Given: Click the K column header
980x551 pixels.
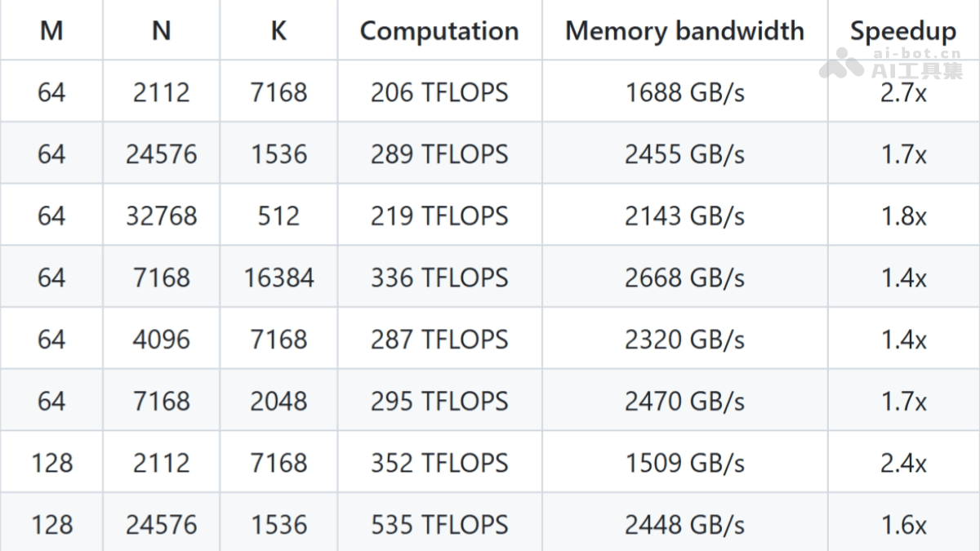Looking at the screenshot, I should (x=278, y=31).
